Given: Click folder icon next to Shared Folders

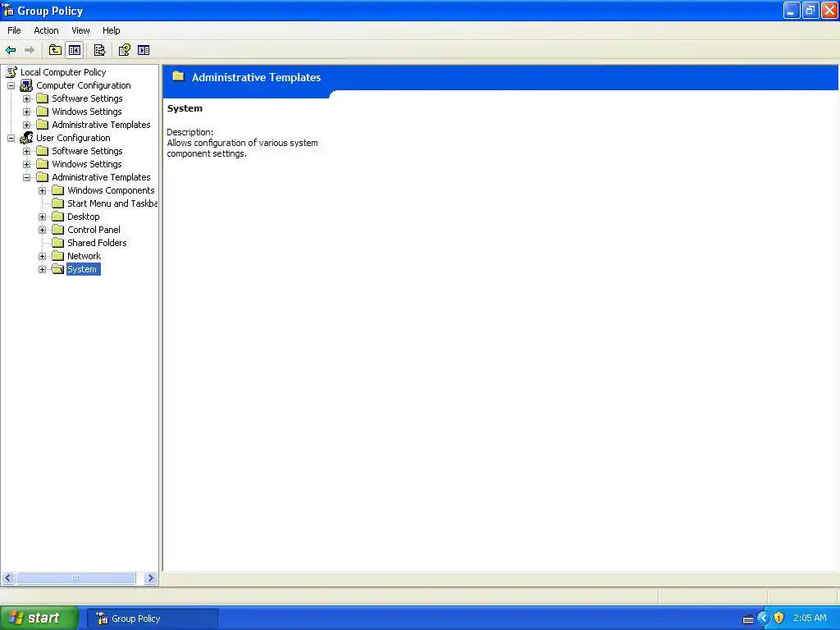Looking at the screenshot, I should click(58, 243).
